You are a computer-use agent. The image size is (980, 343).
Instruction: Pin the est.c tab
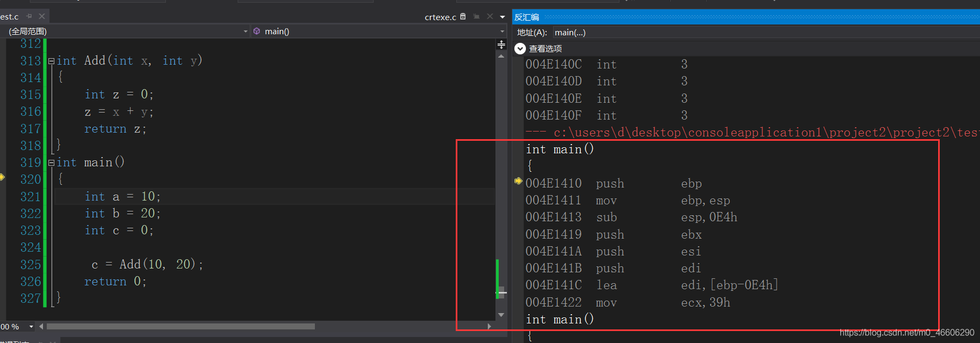click(x=29, y=16)
